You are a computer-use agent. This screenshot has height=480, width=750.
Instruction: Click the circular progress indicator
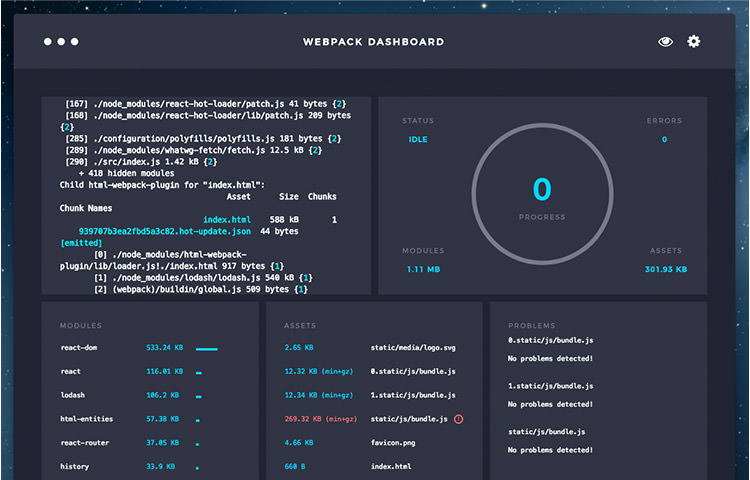pyautogui.click(x=542, y=194)
